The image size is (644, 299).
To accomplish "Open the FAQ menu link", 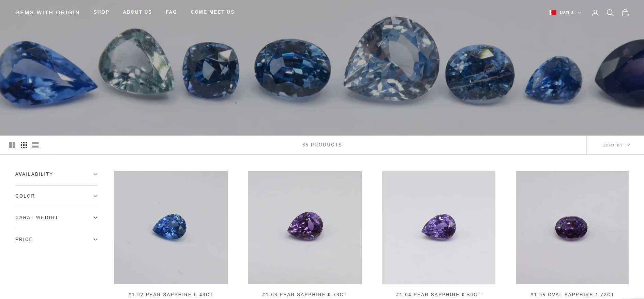I will [171, 12].
